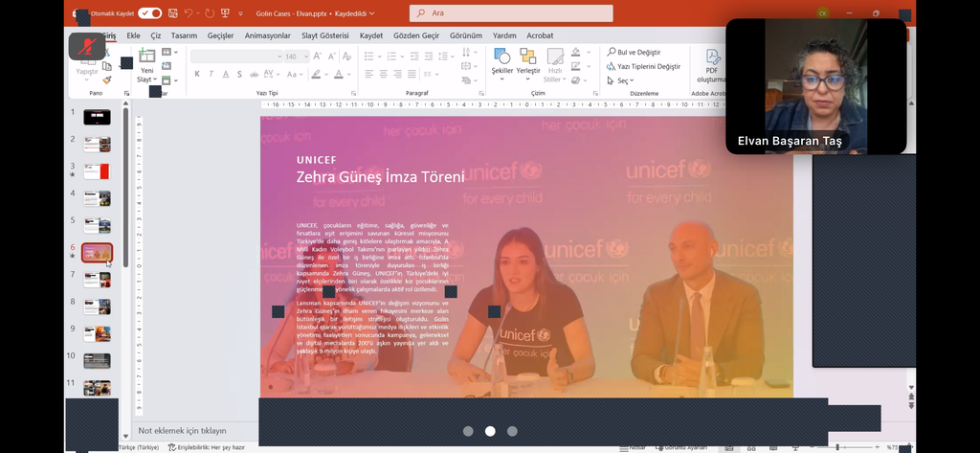Toggle bold formatting (K)
The image size is (980, 453).
[197, 74]
